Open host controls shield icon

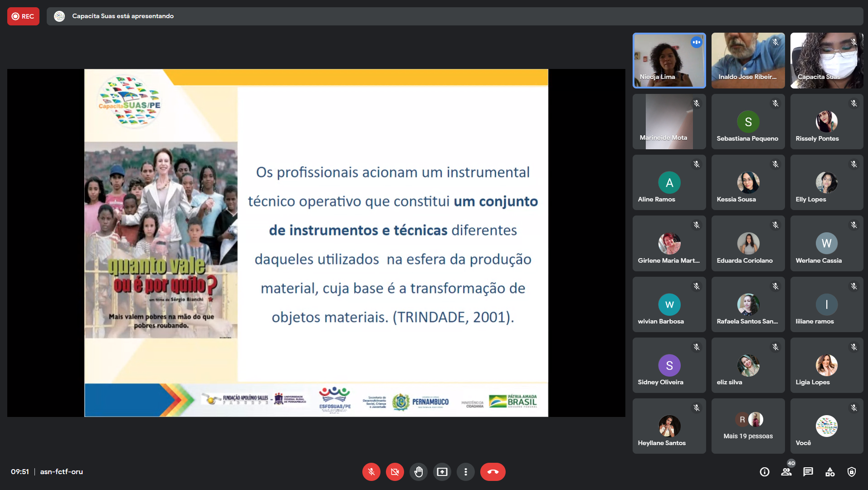pyautogui.click(x=852, y=472)
